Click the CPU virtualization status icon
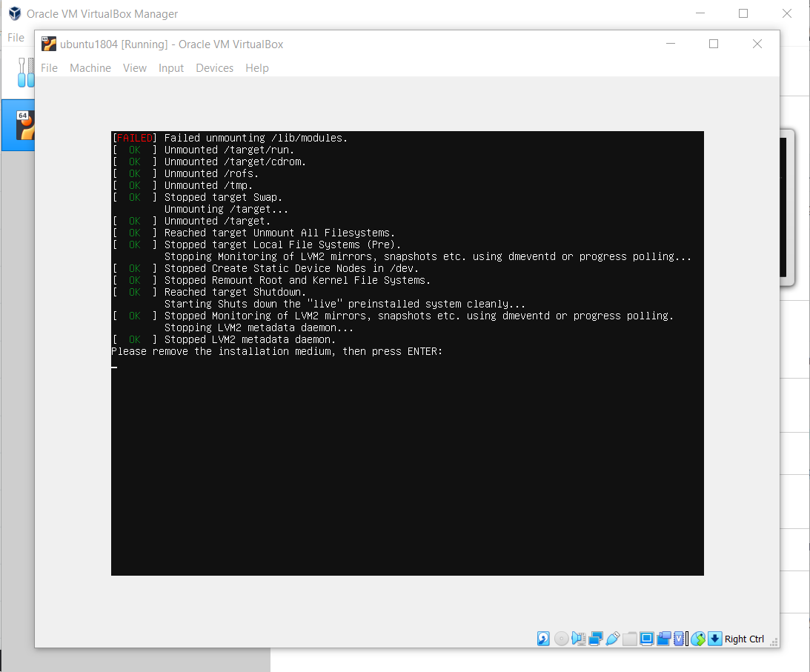The height and width of the screenshot is (672, 810). (680, 639)
